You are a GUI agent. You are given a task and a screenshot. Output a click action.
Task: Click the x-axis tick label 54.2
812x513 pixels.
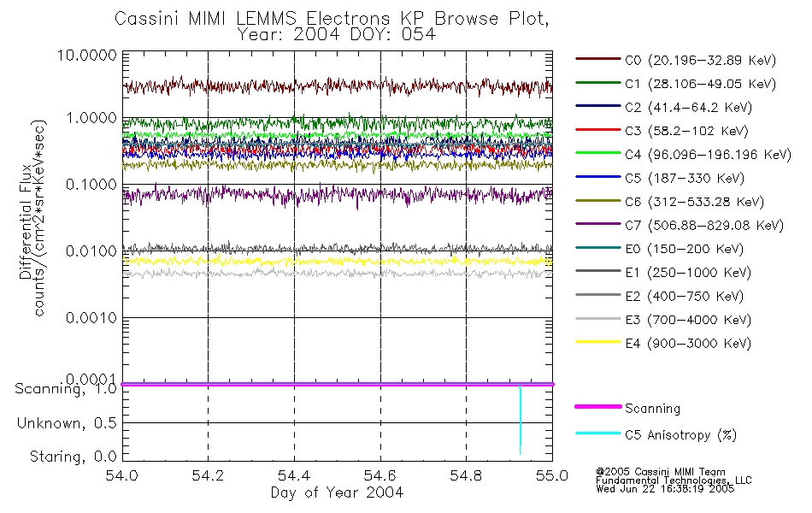click(x=208, y=475)
